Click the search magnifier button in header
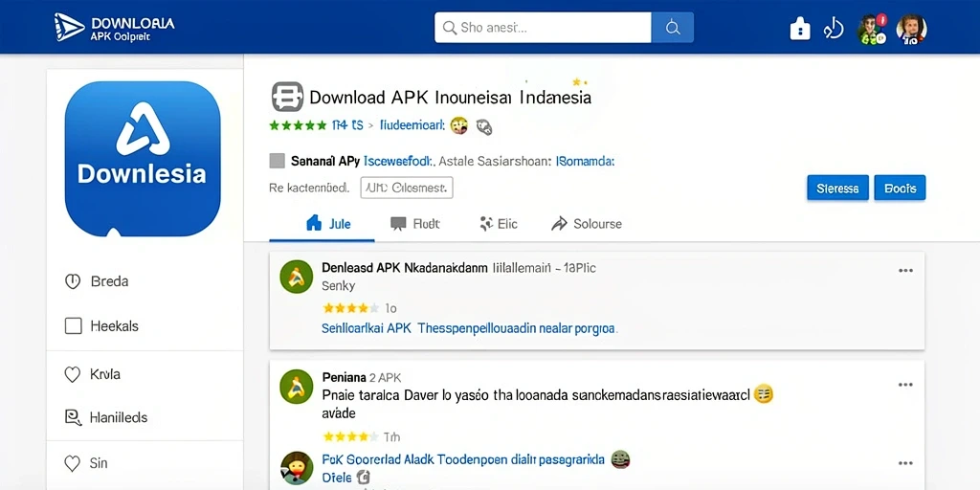Screen dimensions: 980x490 click(x=672, y=28)
